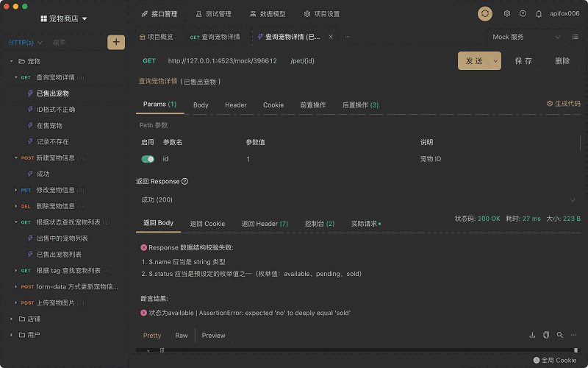The width and height of the screenshot is (588, 368).
Task: Collapse the 宠物 folder
Action: pos(11,61)
